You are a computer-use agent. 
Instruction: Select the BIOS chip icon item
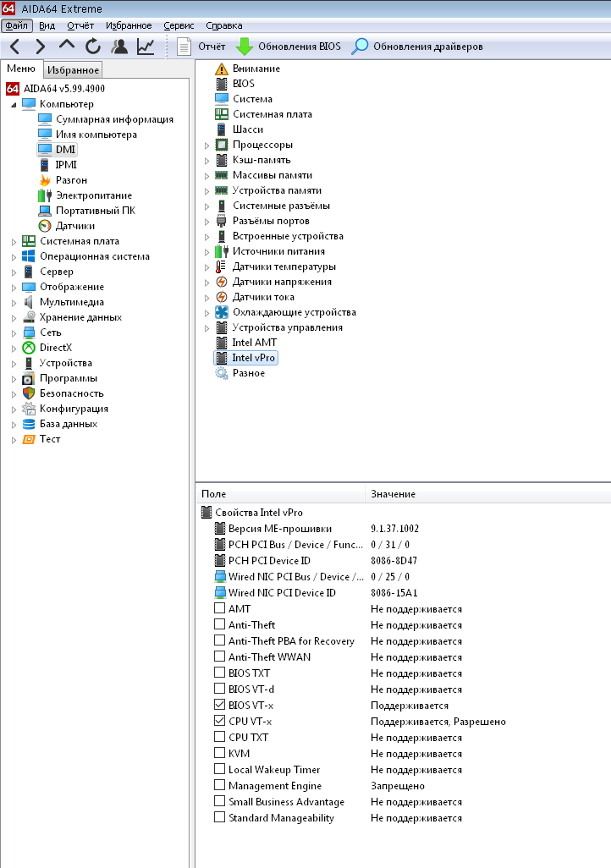235,84
